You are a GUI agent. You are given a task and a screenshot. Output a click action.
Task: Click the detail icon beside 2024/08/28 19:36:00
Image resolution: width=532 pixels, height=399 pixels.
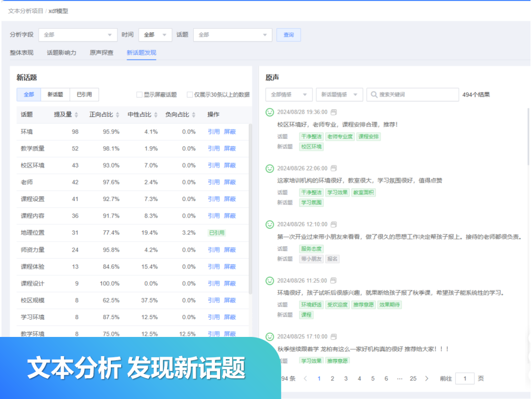point(333,112)
